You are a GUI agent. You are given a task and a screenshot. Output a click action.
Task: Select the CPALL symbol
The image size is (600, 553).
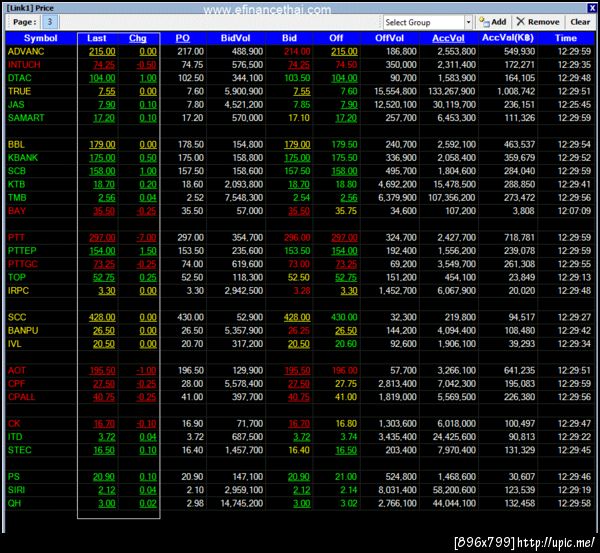pos(21,397)
